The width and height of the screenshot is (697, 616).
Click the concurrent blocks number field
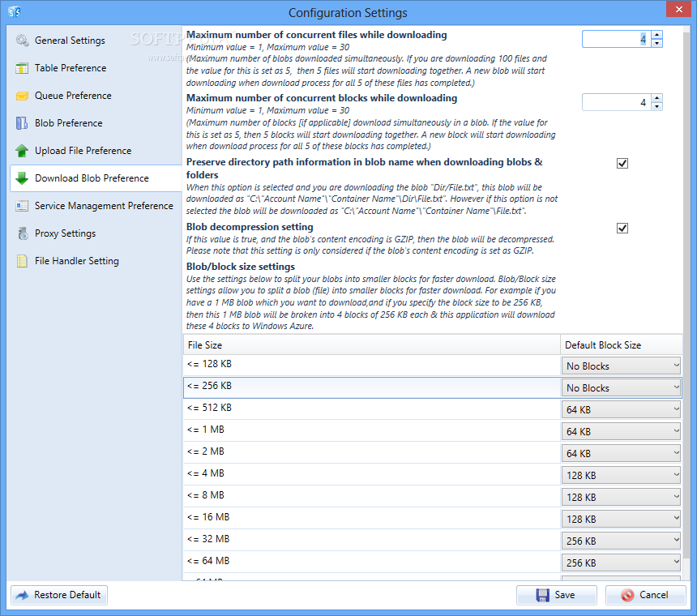pyautogui.click(x=617, y=102)
